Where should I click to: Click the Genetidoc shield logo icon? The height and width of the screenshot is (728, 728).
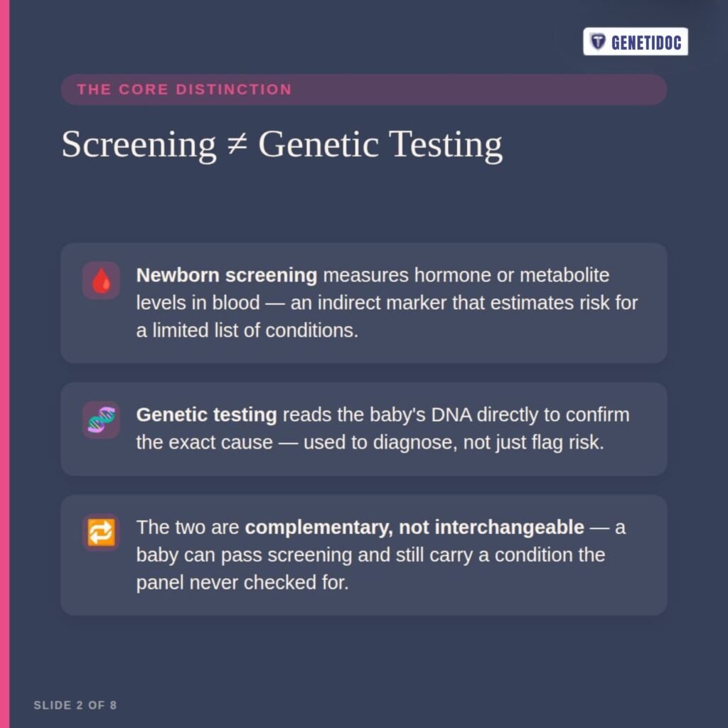point(598,42)
